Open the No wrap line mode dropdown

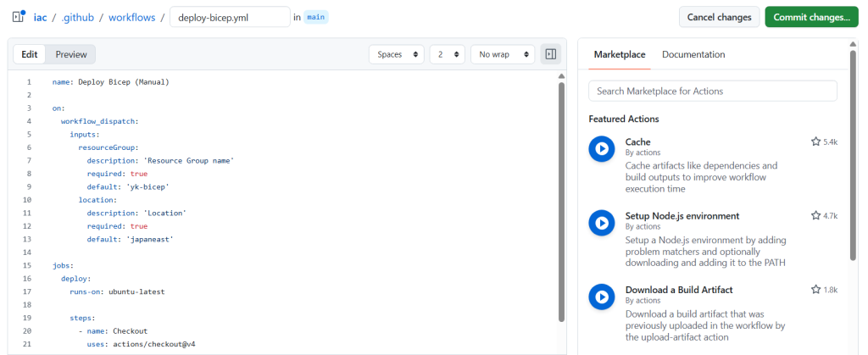click(503, 54)
